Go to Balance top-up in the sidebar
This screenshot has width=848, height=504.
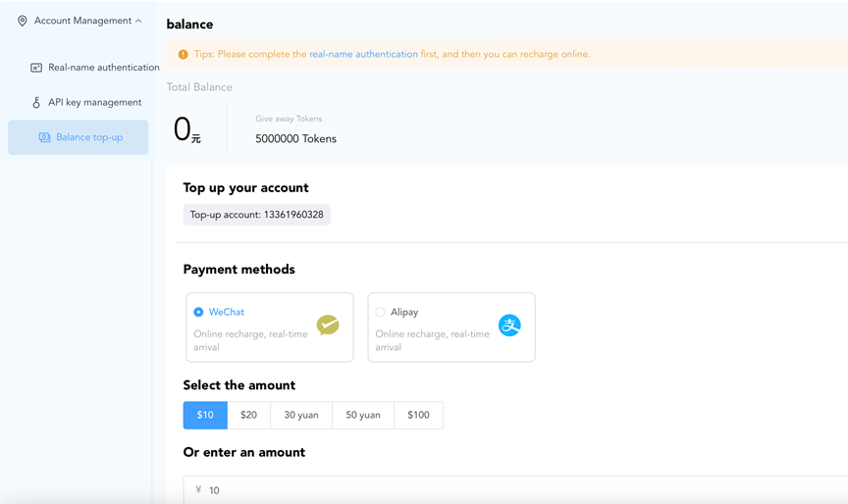(89, 137)
